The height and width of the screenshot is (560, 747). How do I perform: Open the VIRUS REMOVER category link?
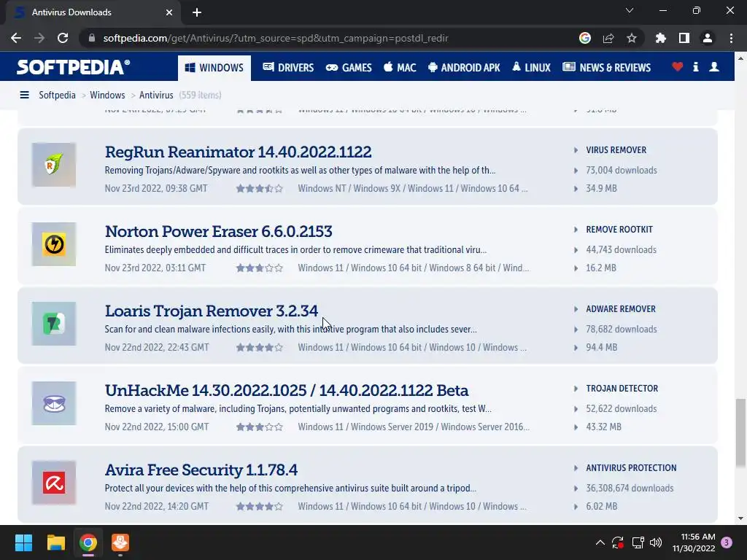coord(616,150)
